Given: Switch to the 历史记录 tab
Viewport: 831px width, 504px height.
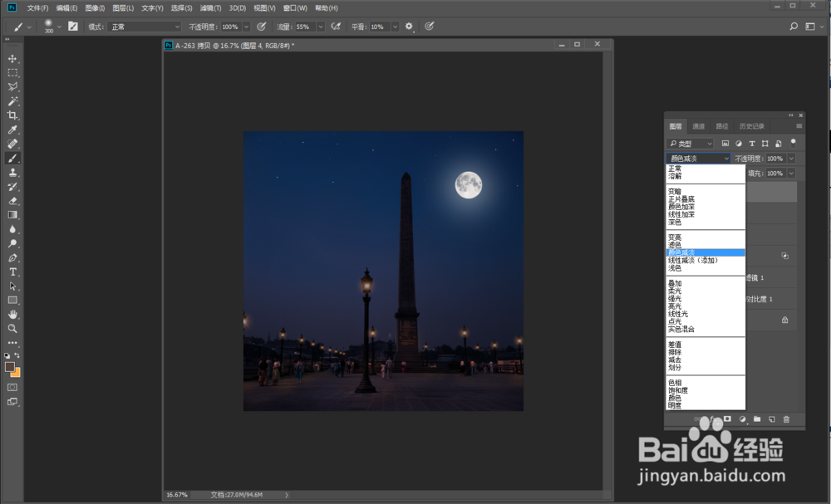Looking at the screenshot, I should (x=752, y=126).
